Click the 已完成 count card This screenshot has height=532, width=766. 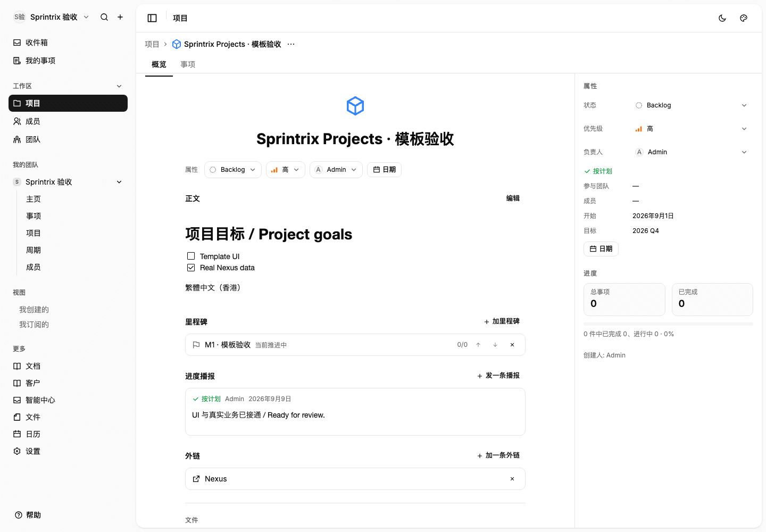tap(712, 300)
